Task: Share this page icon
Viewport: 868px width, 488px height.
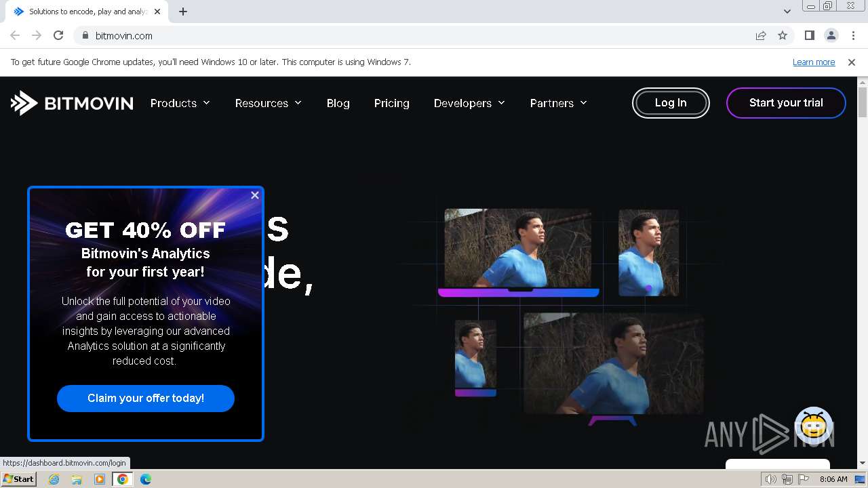Action: tap(761, 35)
